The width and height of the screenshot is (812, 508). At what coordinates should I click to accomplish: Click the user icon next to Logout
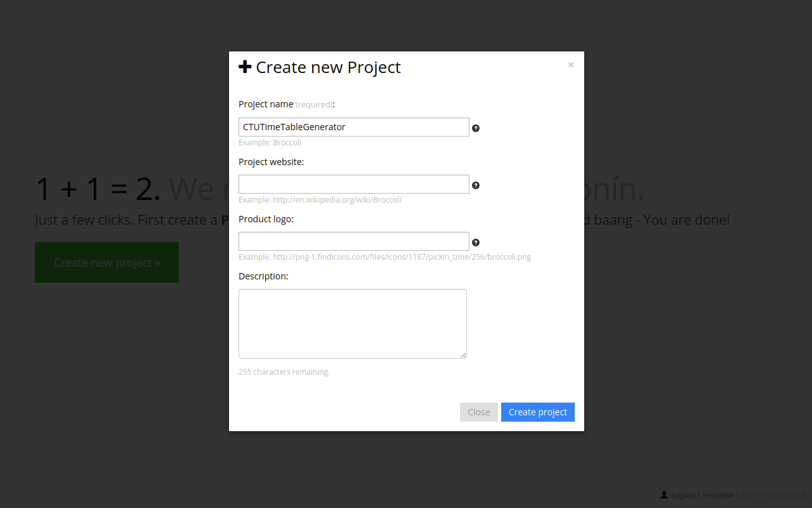click(664, 494)
